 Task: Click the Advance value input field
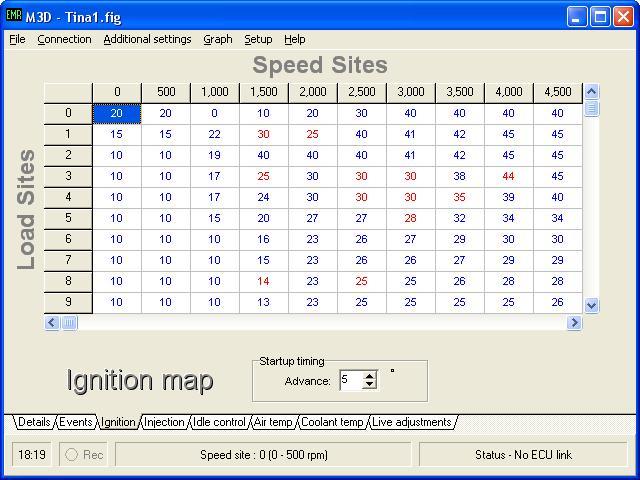coord(350,381)
